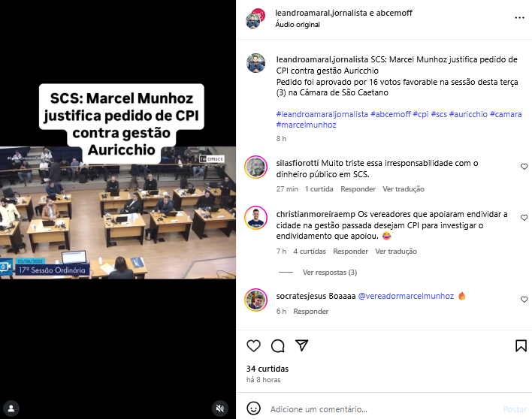This screenshot has width=532, height=419.
Task: Open comments with the speech bubble icon
Action: (277, 345)
